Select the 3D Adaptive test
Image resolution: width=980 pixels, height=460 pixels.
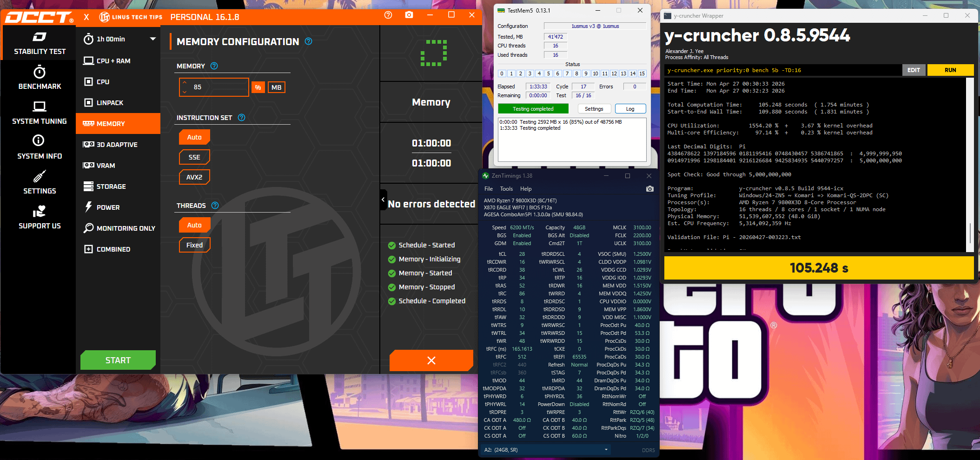tap(117, 145)
